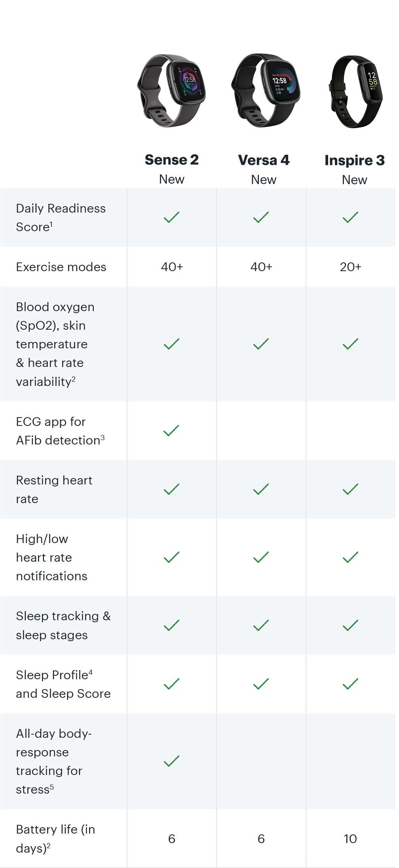Click Inspire 3 battery life value 10

coord(350,839)
